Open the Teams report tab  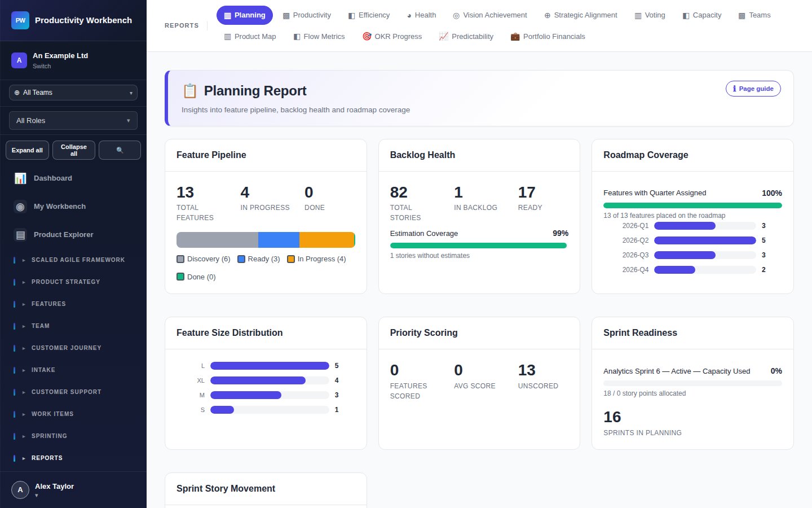754,15
